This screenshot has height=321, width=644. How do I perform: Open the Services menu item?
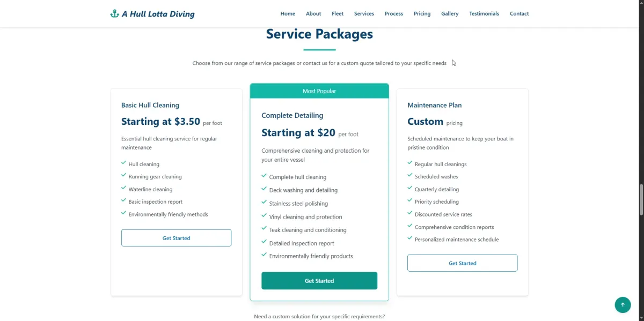pyautogui.click(x=364, y=14)
